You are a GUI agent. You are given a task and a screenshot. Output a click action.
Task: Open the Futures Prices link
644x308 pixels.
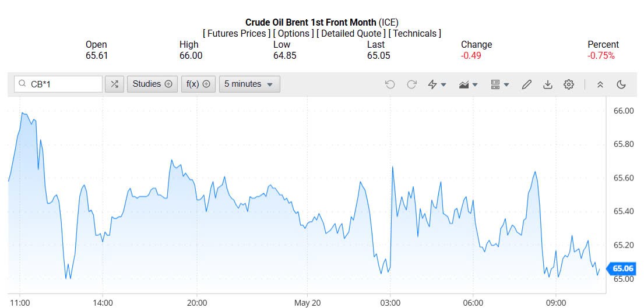(237, 33)
